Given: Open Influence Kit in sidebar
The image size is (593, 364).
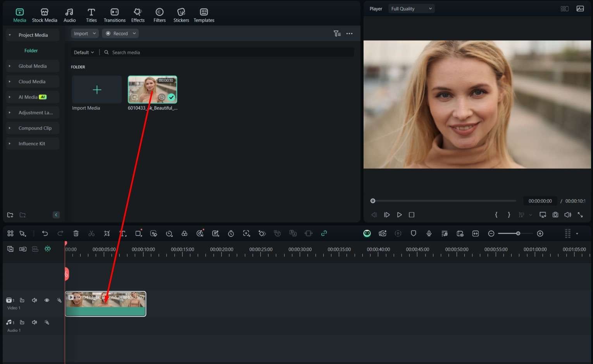Looking at the screenshot, I should click(32, 144).
